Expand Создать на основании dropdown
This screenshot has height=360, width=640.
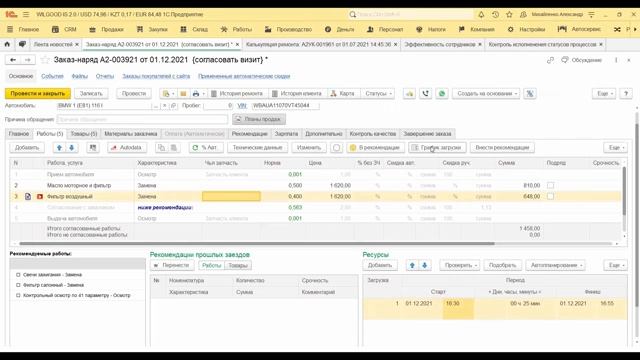click(487, 93)
